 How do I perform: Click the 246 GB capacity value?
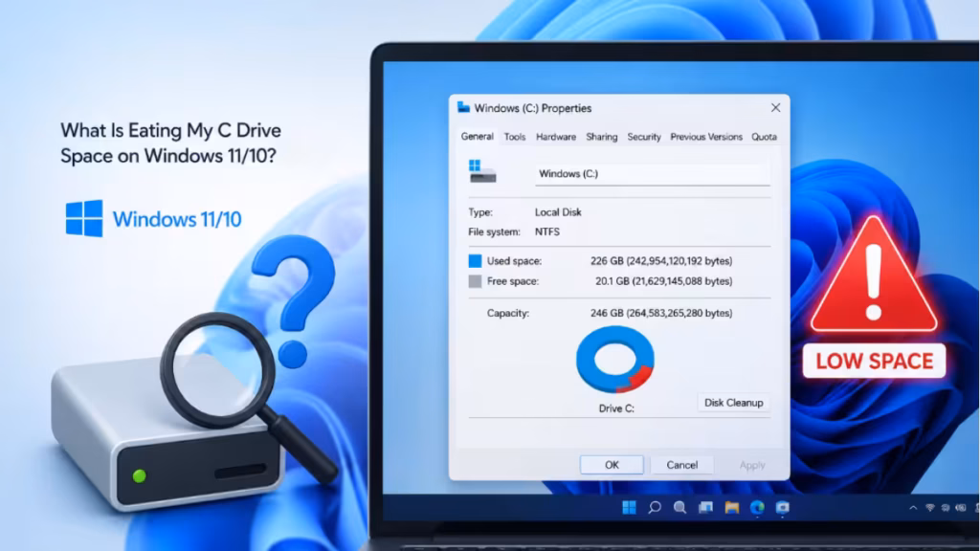tap(661, 313)
